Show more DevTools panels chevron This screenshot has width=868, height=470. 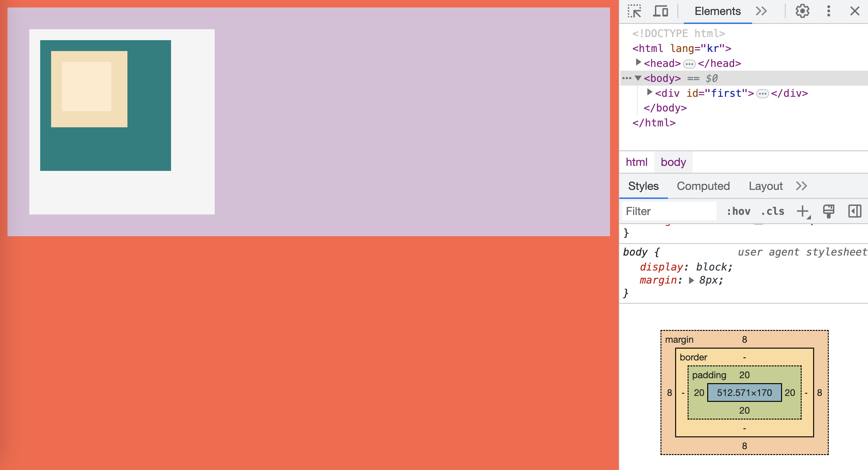(761, 11)
